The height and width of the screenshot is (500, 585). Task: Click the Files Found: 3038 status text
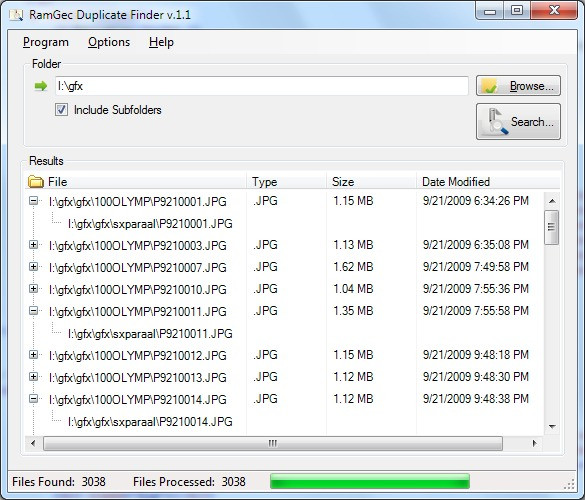(59, 482)
